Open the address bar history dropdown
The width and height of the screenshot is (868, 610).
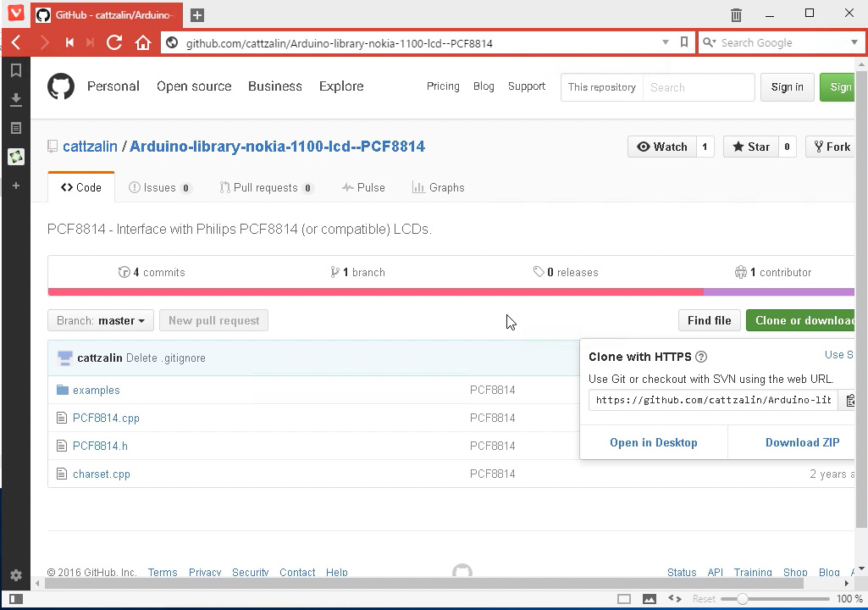(x=666, y=42)
